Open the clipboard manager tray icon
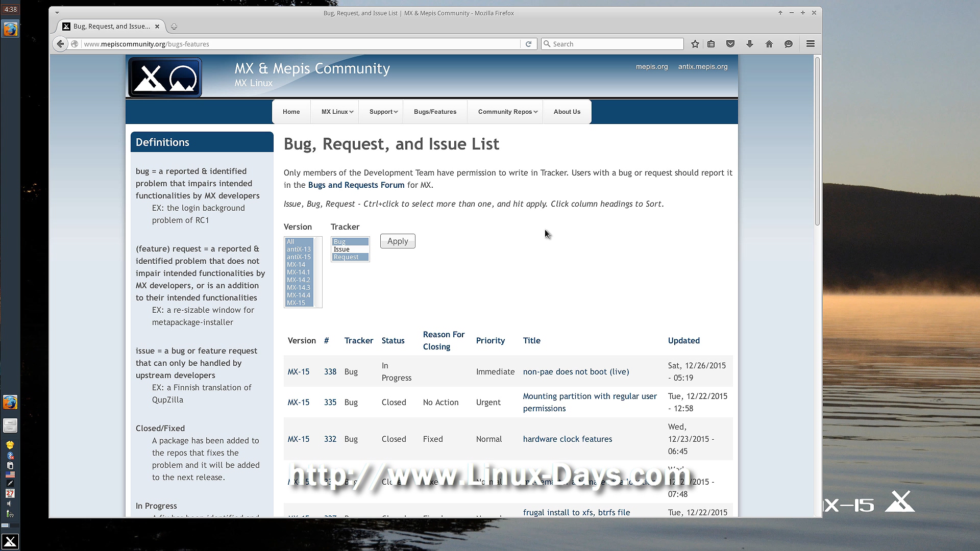980x551 pixels. tap(10, 465)
